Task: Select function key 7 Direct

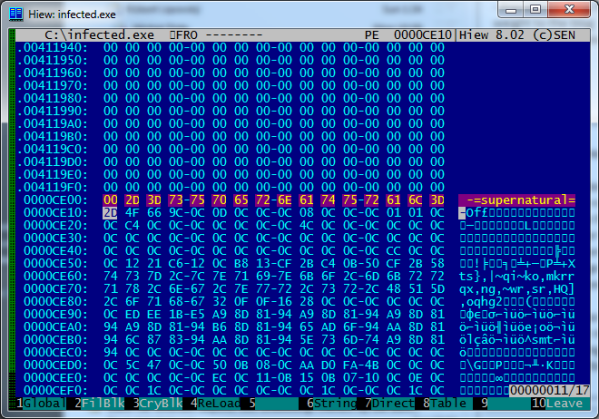Action: [389, 403]
